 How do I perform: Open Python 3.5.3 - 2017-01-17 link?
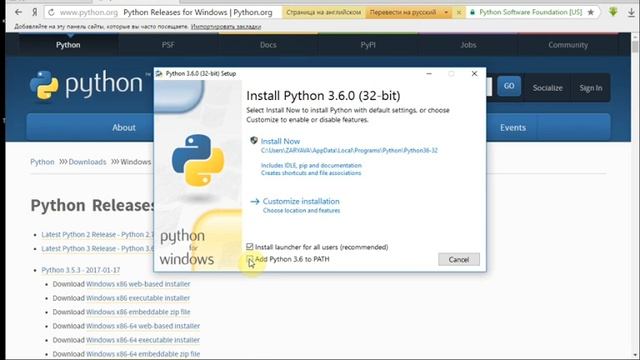click(81, 270)
